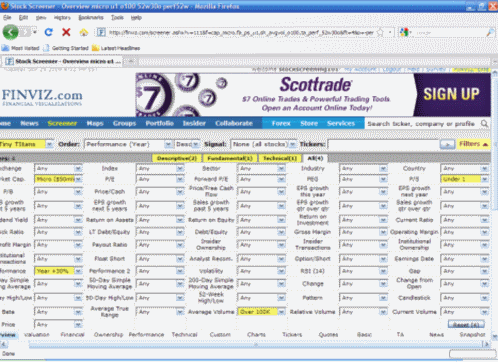
Task: Open the History menu
Action: 62,17
